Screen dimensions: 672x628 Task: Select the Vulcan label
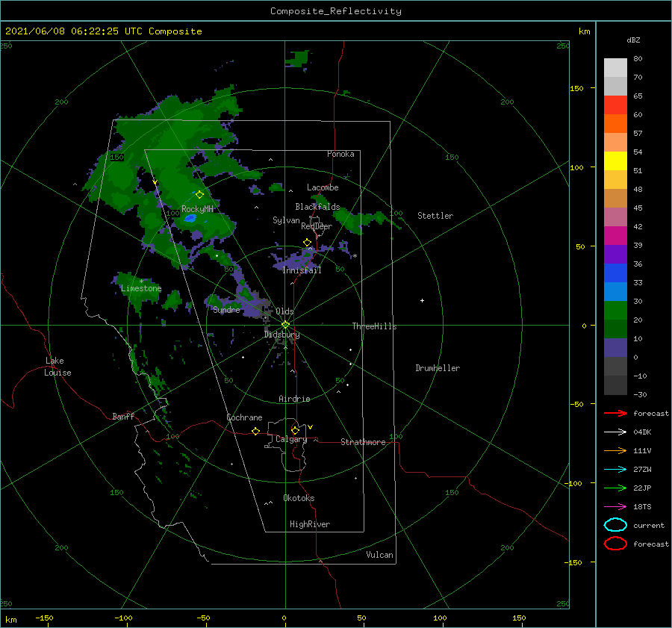pos(380,555)
